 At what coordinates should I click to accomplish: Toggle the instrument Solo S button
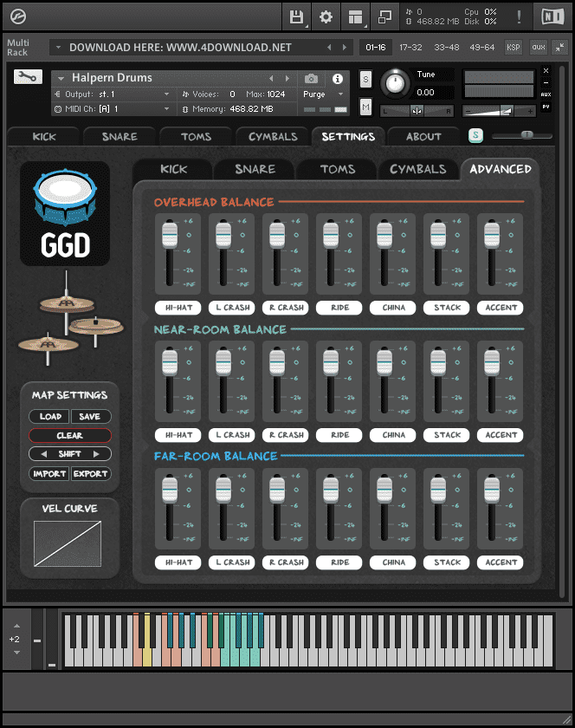(x=365, y=80)
